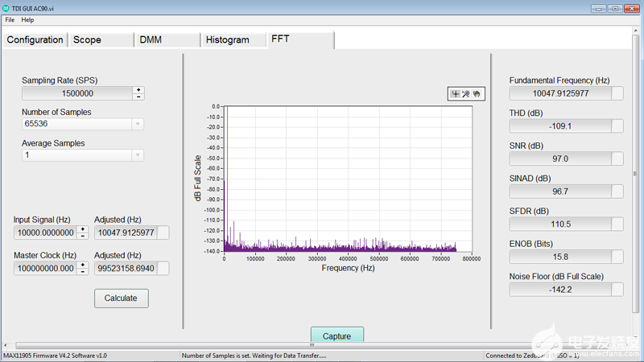Increase Master Clock using the up arrow
Screen dimensions: 644x362
[83, 265]
